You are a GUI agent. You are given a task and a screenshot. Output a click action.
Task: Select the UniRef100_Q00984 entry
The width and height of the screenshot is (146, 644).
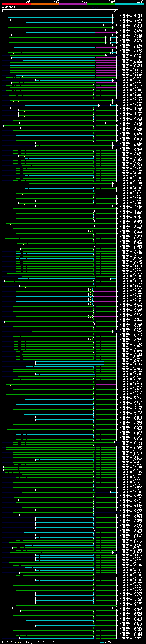pos(131,93)
